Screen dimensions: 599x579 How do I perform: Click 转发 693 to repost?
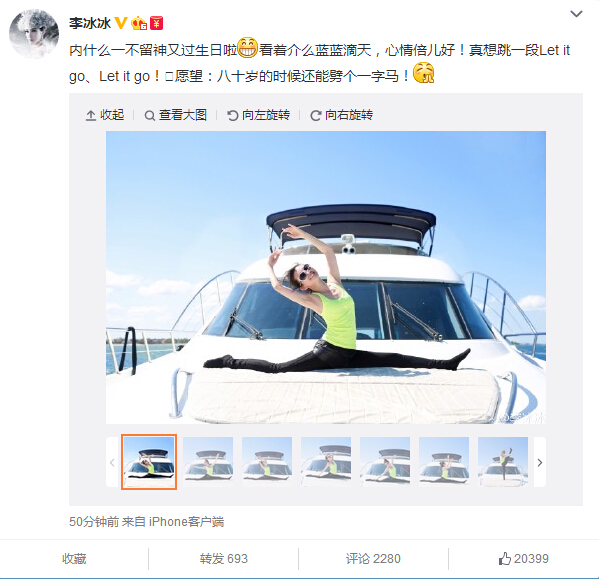pos(223,559)
